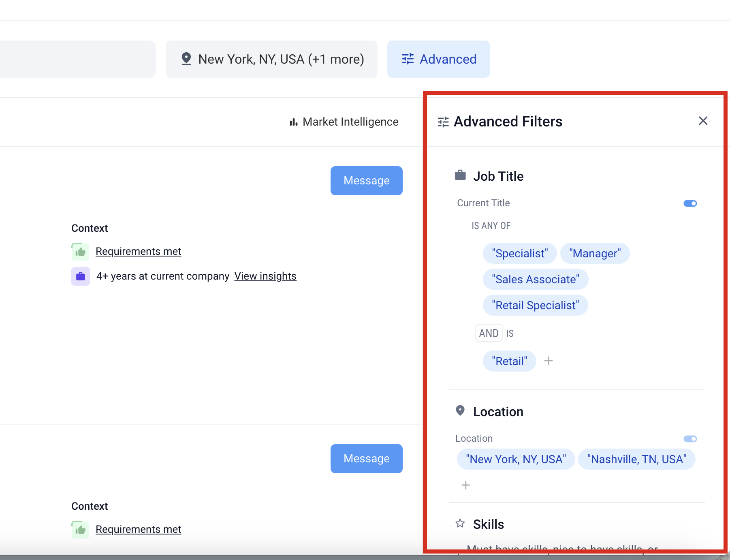Open the New York location selector
The image size is (730, 560).
pyautogui.click(x=271, y=59)
